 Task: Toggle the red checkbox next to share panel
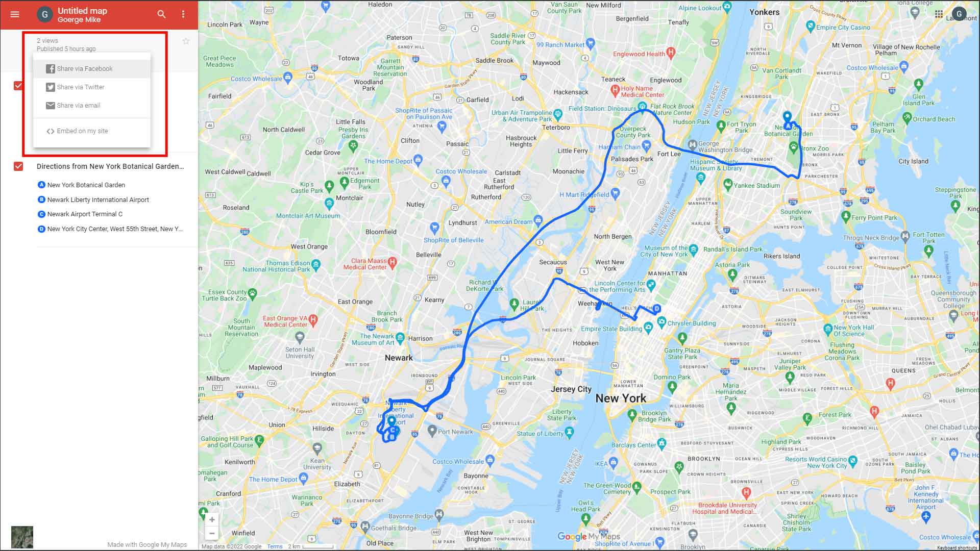coord(18,85)
